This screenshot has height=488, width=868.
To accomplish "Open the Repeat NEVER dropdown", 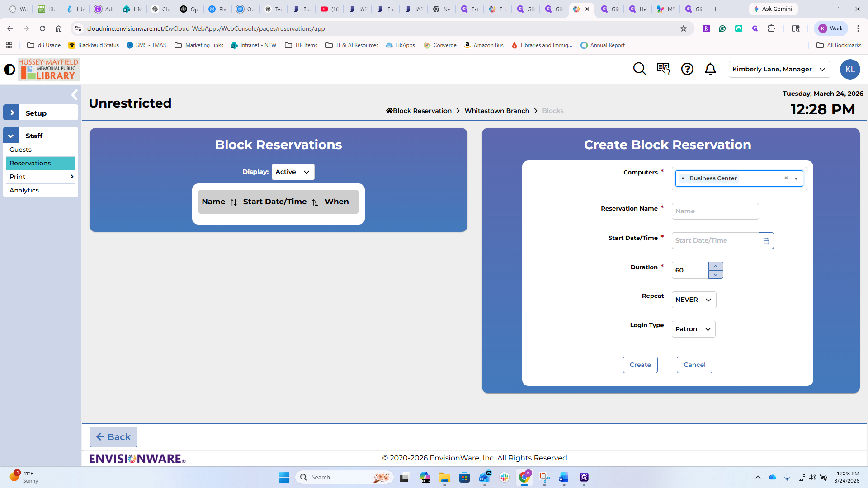I will (x=693, y=300).
